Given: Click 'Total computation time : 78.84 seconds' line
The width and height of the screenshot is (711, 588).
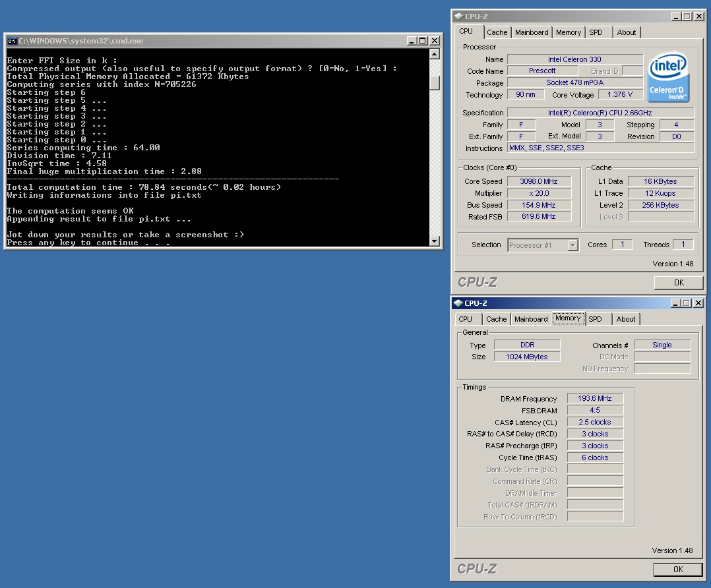Looking at the screenshot, I should tap(144, 187).
